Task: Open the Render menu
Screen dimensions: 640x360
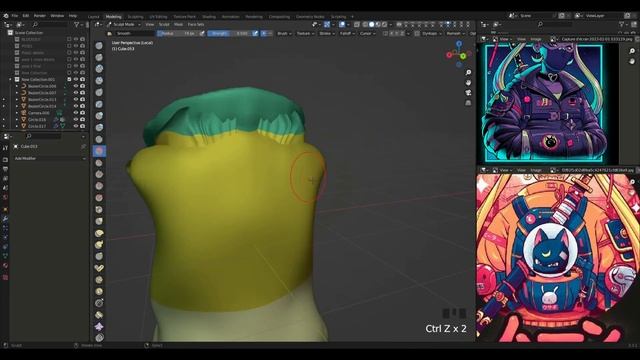Action: [x=40, y=16]
